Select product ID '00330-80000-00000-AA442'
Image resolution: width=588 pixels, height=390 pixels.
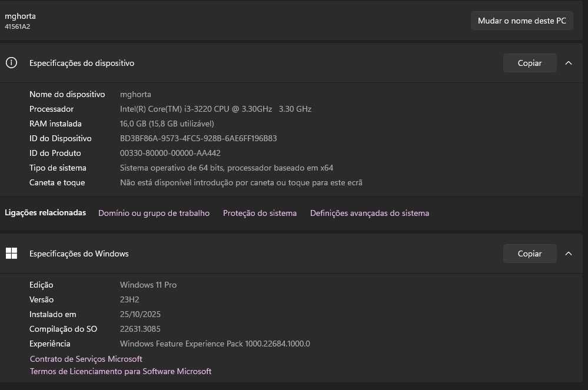pyautogui.click(x=170, y=153)
